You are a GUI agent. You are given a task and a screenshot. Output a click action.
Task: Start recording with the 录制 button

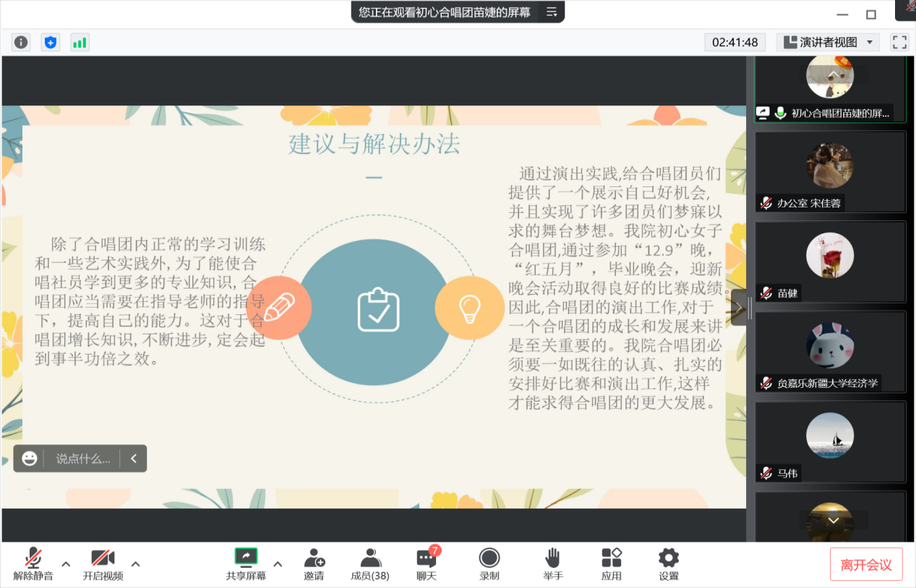pyautogui.click(x=489, y=564)
